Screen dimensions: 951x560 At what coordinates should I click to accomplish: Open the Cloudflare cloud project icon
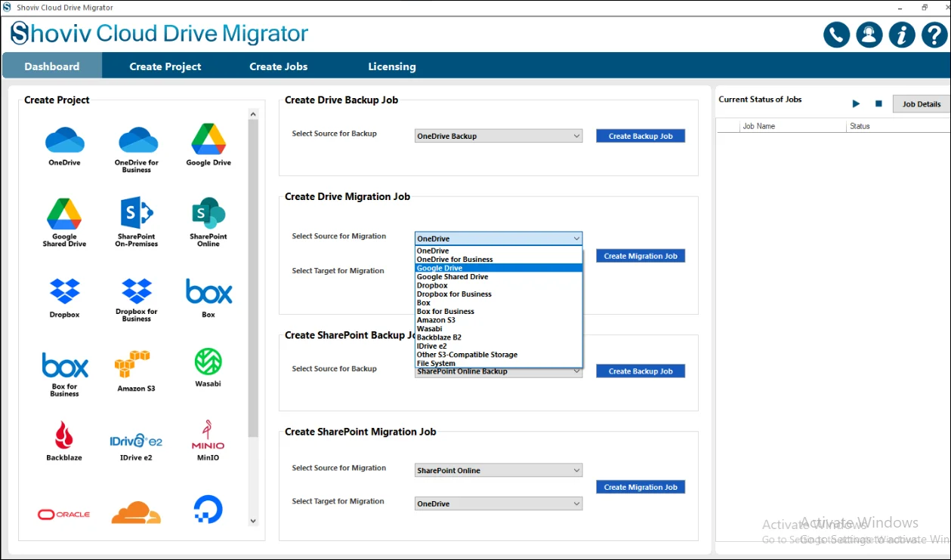point(137,512)
